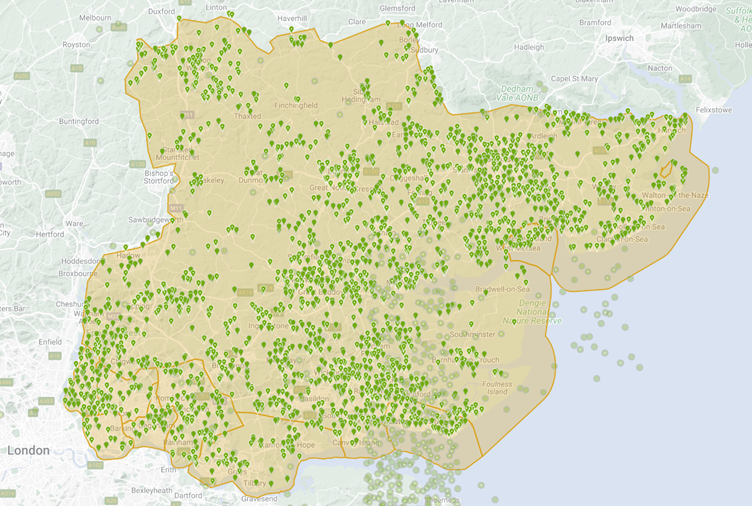The image size is (752, 506).
Task: Select the Hoddesdon label
Action: click(81, 261)
